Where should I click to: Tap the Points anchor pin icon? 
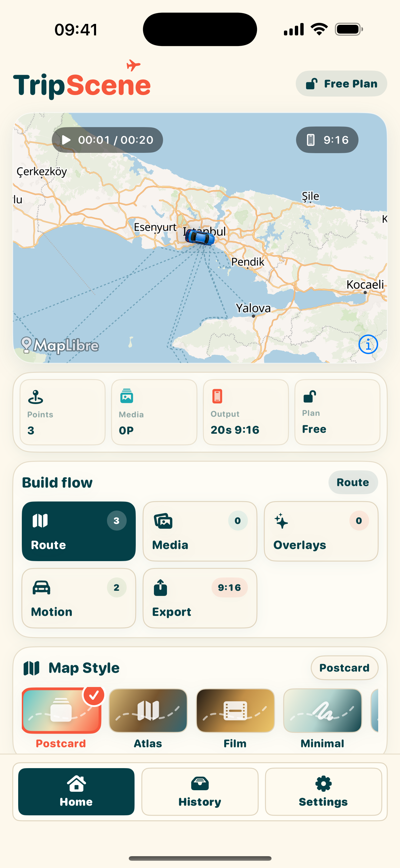35,397
